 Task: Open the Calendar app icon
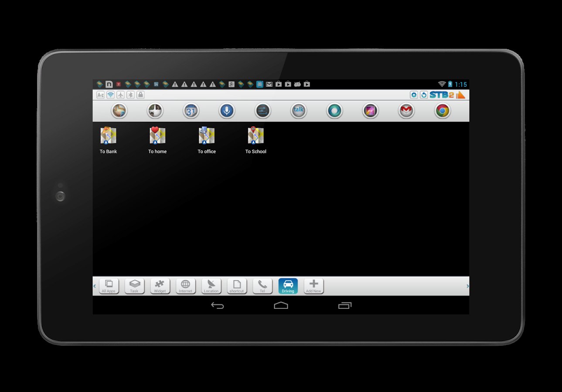tap(191, 111)
